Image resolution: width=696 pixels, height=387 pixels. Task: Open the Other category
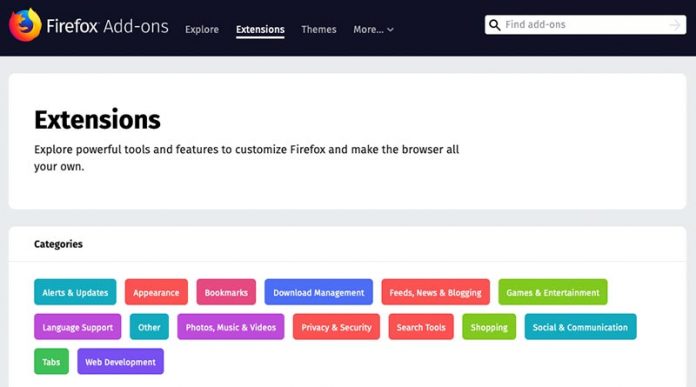tap(149, 327)
